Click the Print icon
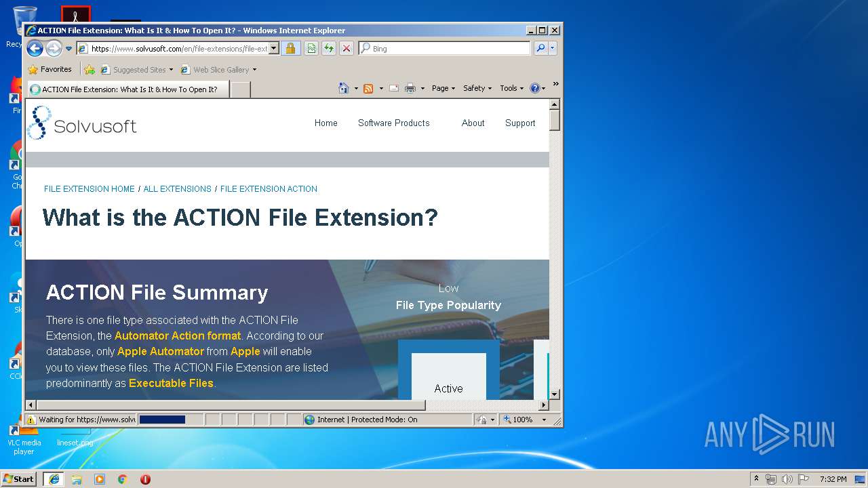The image size is (868, 488). [x=410, y=88]
